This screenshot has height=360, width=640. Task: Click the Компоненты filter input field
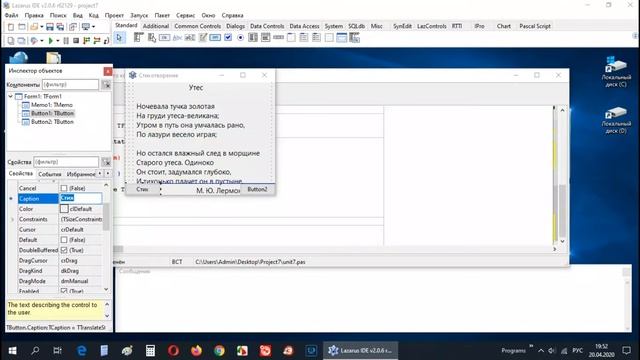click(x=71, y=85)
